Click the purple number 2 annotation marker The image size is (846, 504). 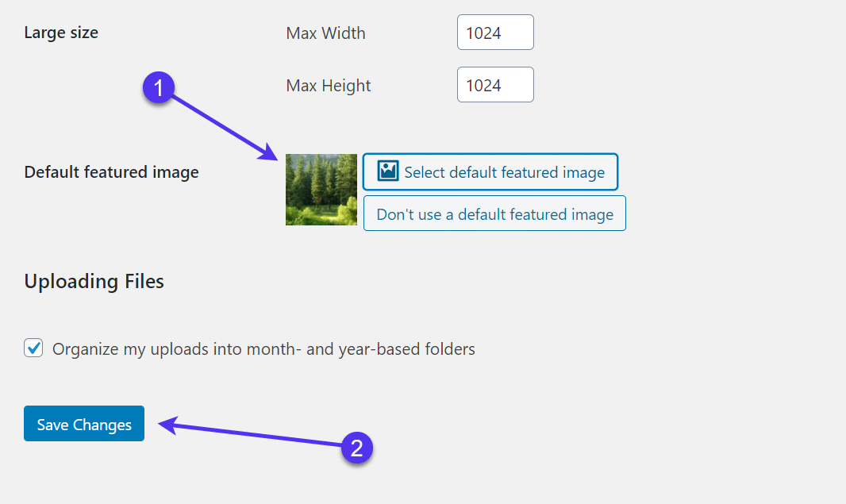[357, 448]
